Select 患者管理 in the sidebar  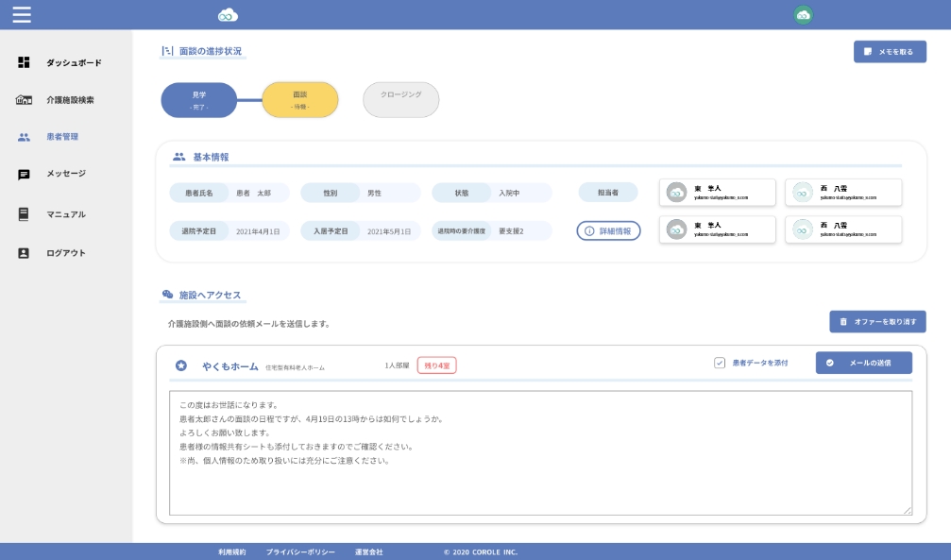[61, 137]
